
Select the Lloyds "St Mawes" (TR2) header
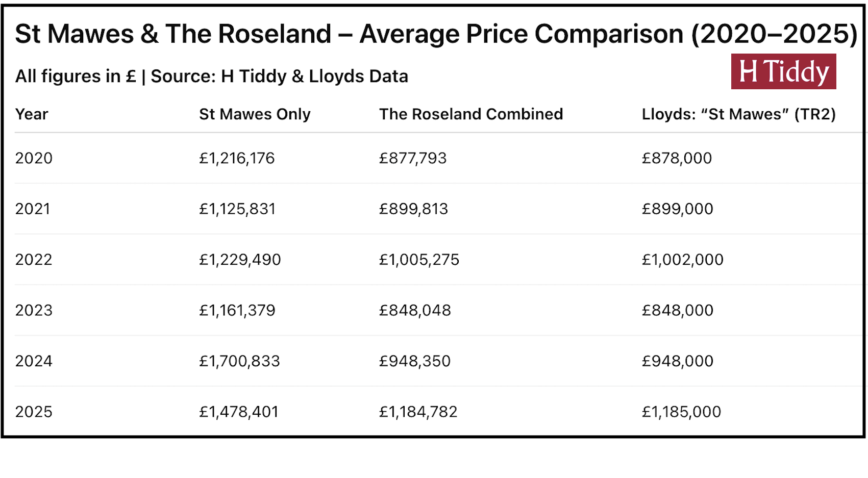tap(738, 114)
